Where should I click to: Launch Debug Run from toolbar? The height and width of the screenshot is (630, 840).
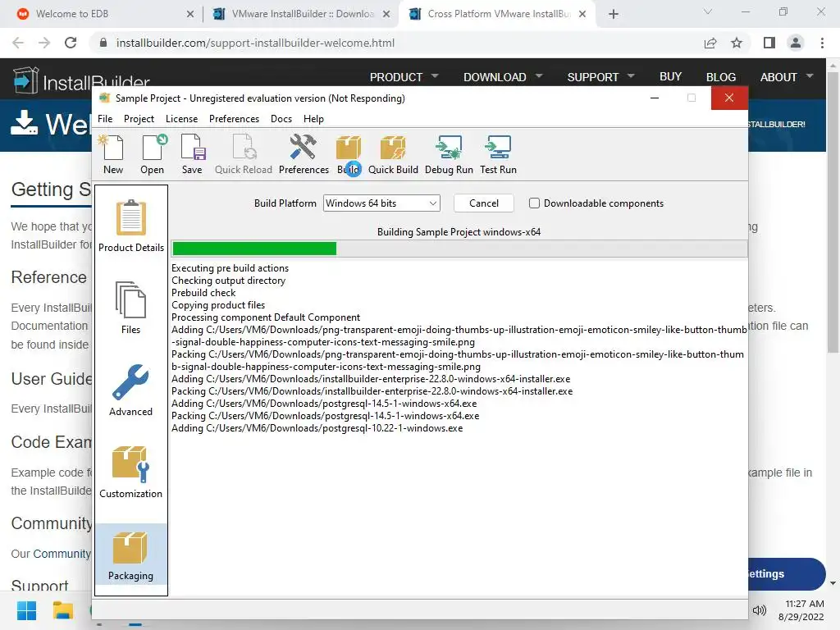(x=449, y=155)
